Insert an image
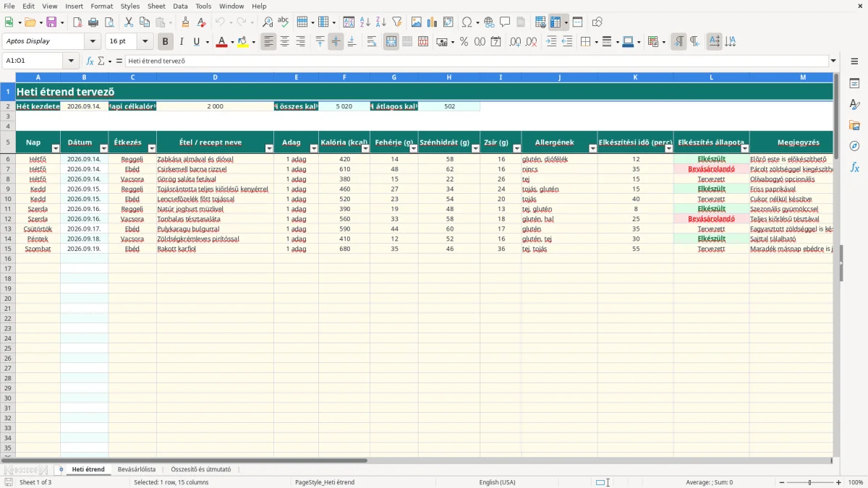This screenshot has height=488, width=868. [417, 22]
